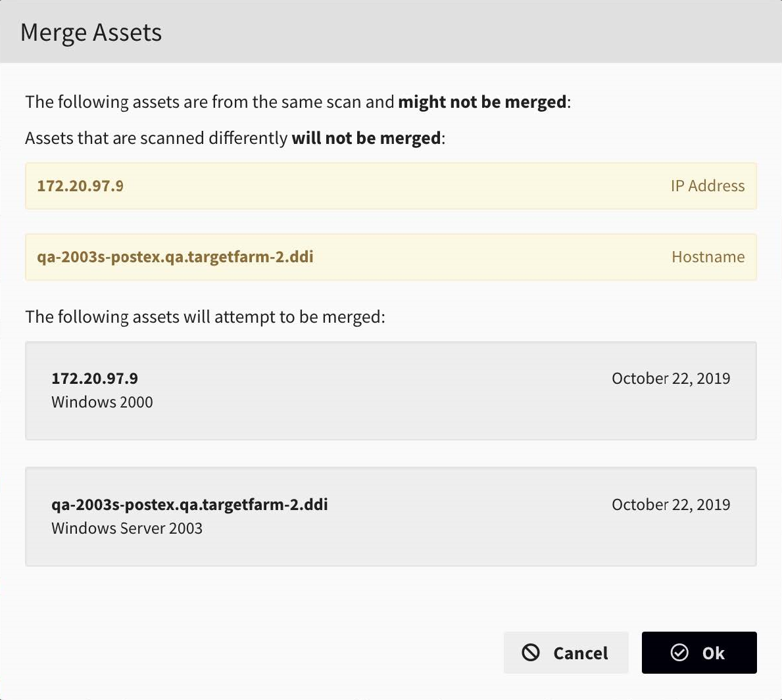This screenshot has height=700, width=782.
Task: Click the October 22, 2019 date on Windows Server 2003 card
Action: 670,505
